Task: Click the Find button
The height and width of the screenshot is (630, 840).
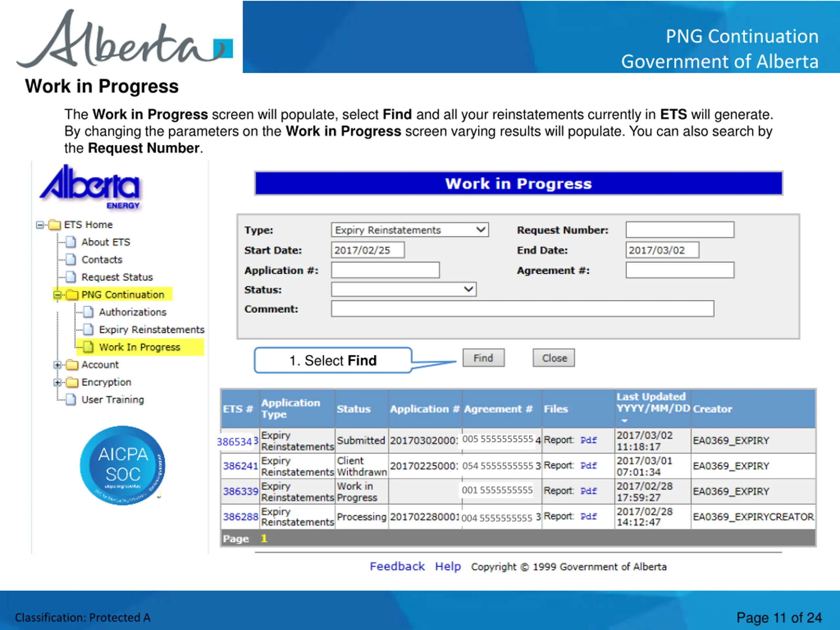Action: 483,358
